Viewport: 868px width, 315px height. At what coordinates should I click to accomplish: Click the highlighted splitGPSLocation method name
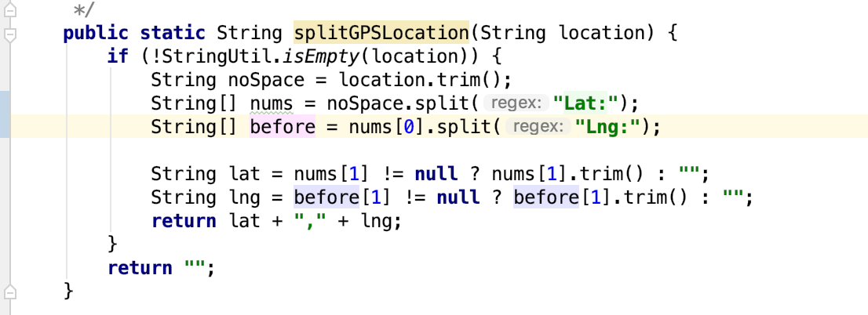(x=381, y=33)
